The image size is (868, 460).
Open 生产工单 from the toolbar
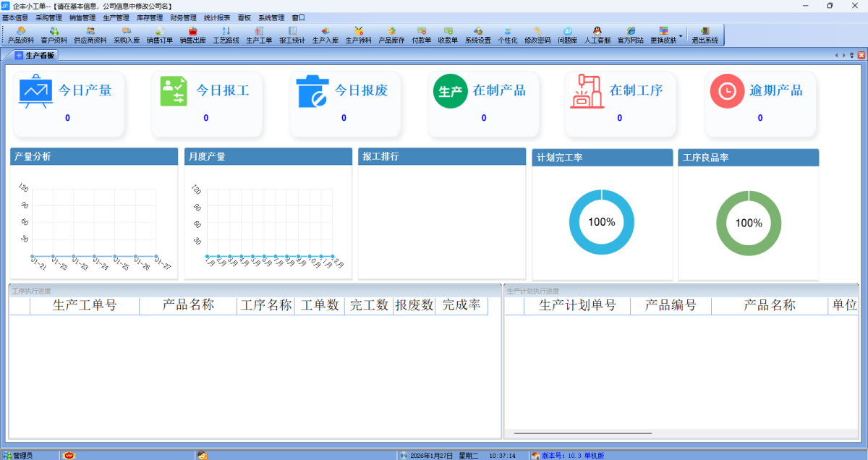pyautogui.click(x=259, y=35)
